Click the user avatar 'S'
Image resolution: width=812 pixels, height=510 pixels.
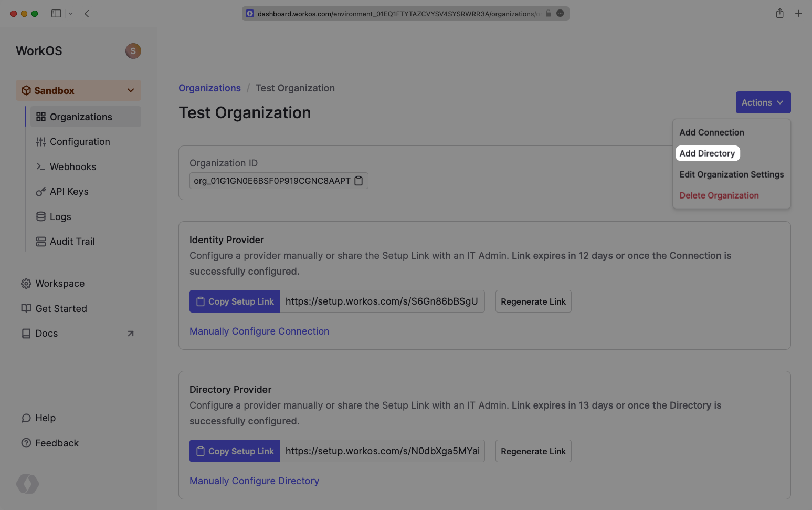coord(133,51)
